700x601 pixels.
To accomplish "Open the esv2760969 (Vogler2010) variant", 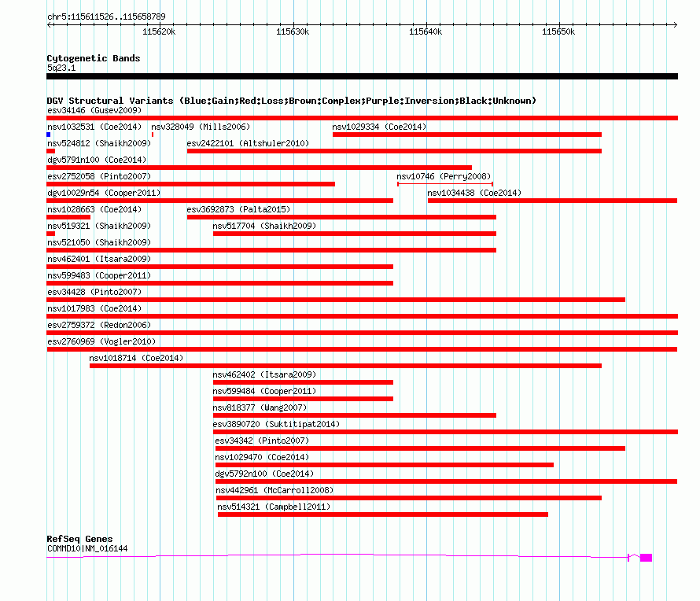I will point(101,341).
